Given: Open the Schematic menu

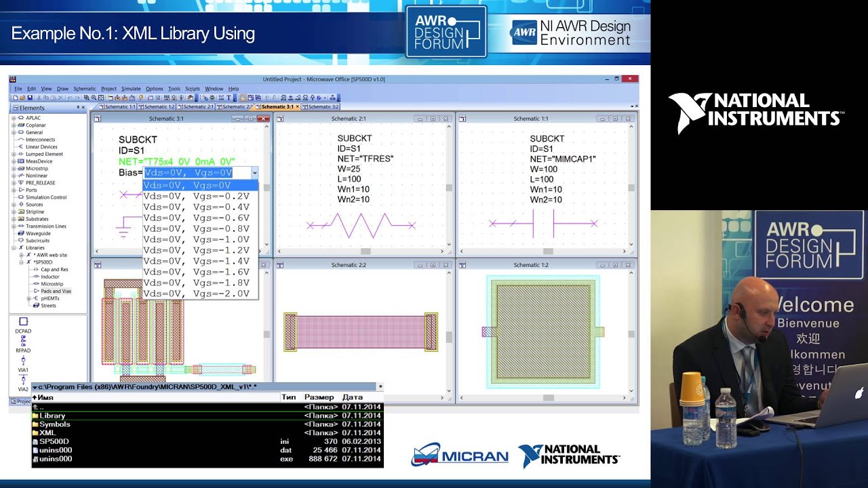Looking at the screenshot, I should (85, 89).
